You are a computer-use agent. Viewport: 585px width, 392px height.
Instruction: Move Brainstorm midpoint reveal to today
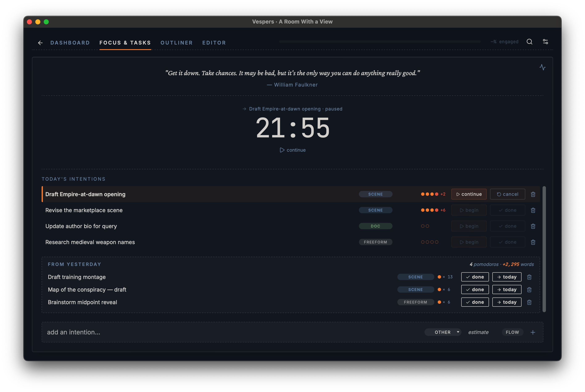click(506, 302)
